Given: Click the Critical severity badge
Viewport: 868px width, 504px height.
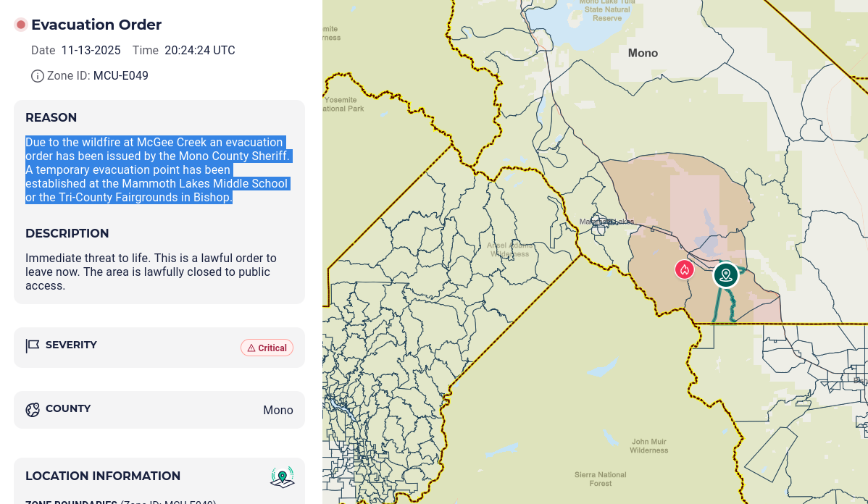Looking at the screenshot, I should [267, 348].
